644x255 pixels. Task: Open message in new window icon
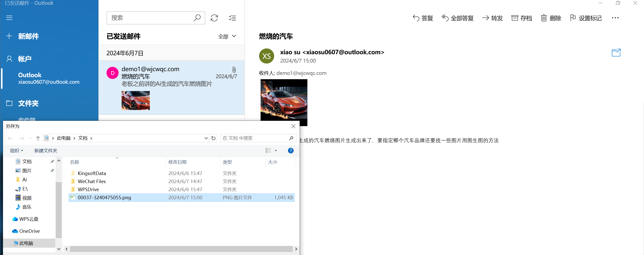[616, 53]
